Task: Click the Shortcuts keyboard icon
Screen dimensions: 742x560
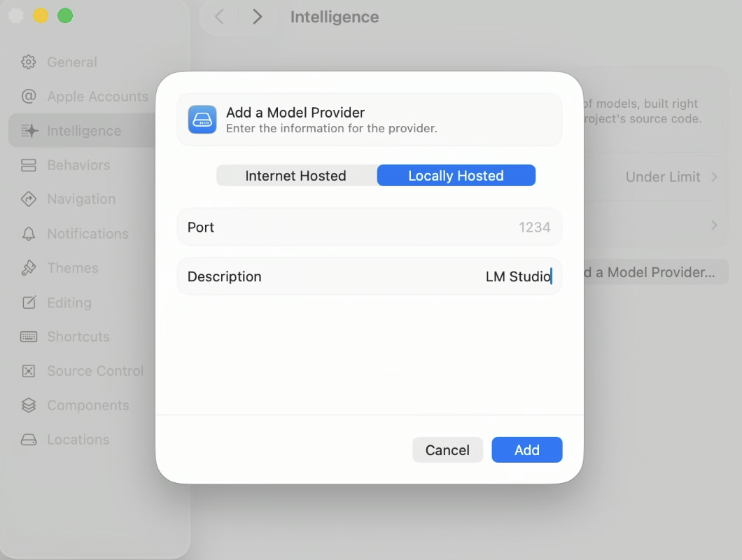Action: pyautogui.click(x=29, y=337)
